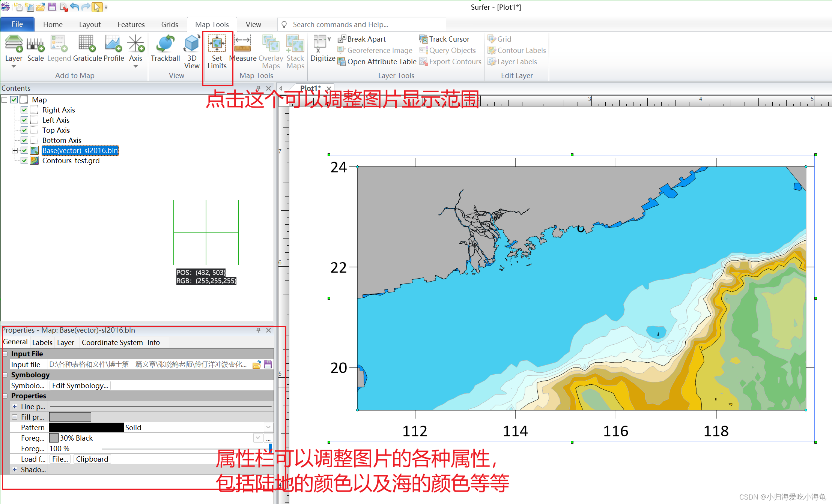This screenshot has height=504, width=832.
Task: Add a Graticule to the map
Action: [87, 49]
